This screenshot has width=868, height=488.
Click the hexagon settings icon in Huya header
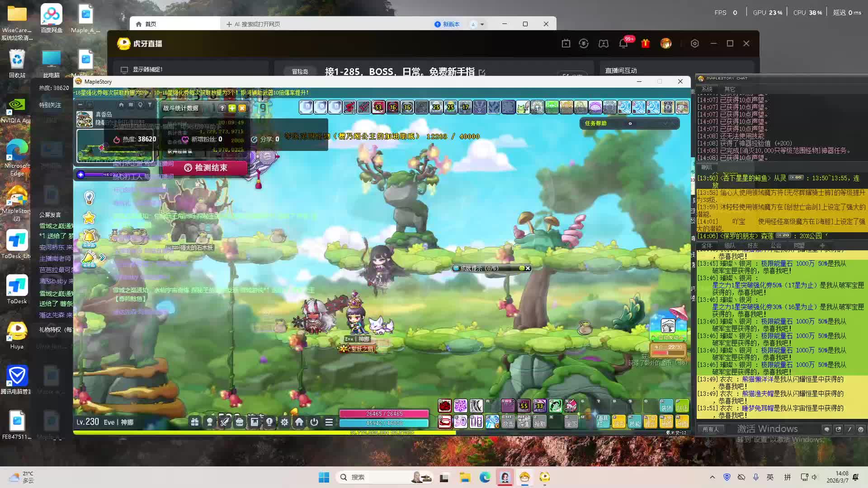pos(695,43)
